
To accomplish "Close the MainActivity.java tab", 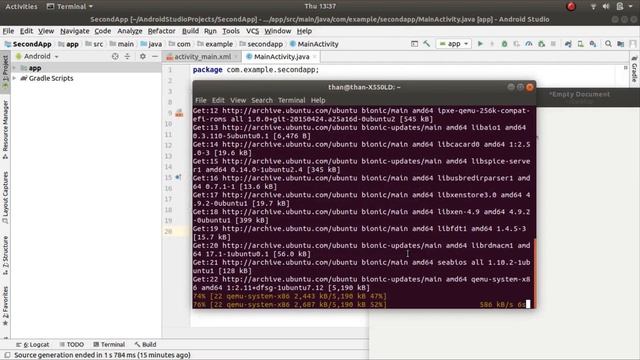I will (314, 57).
